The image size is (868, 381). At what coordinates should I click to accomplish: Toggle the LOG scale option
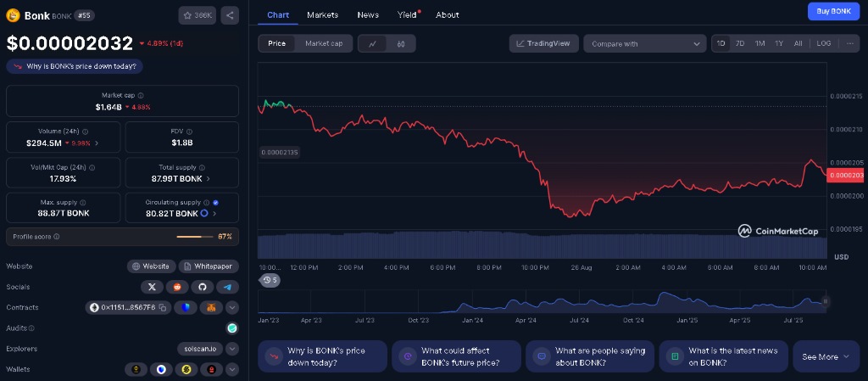[823, 43]
